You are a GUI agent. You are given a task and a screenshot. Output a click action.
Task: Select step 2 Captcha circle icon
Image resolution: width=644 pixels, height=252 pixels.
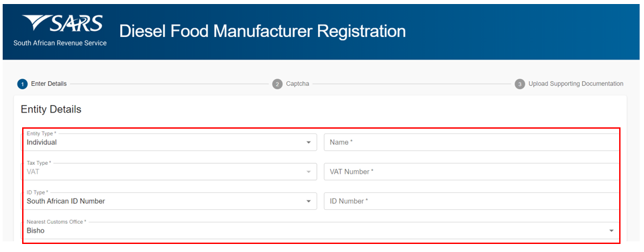click(x=277, y=84)
